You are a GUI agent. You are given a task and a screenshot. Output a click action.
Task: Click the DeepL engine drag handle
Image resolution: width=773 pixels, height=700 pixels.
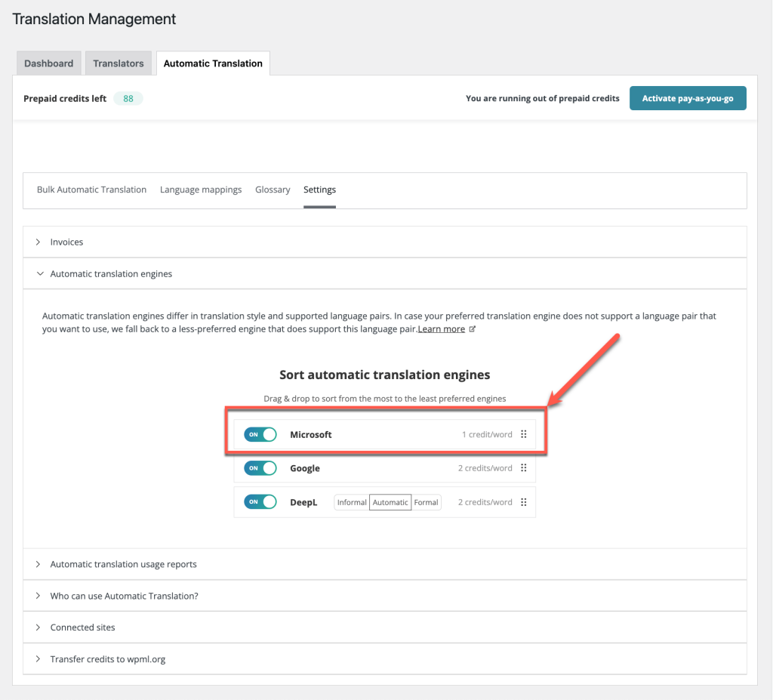tap(523, 502)
